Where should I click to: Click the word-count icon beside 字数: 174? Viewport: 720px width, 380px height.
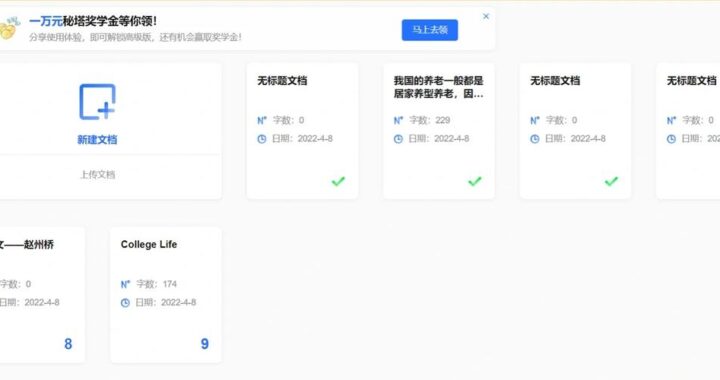[125, 285]
